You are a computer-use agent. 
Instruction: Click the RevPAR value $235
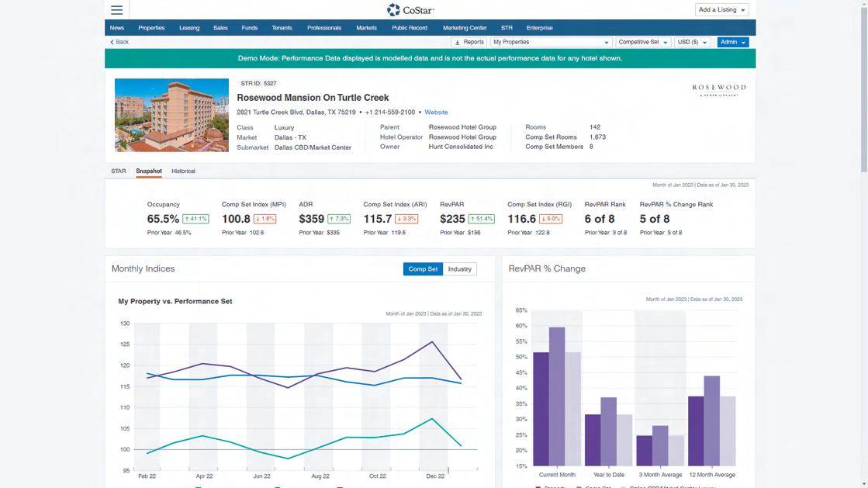[x=452, y=219]
